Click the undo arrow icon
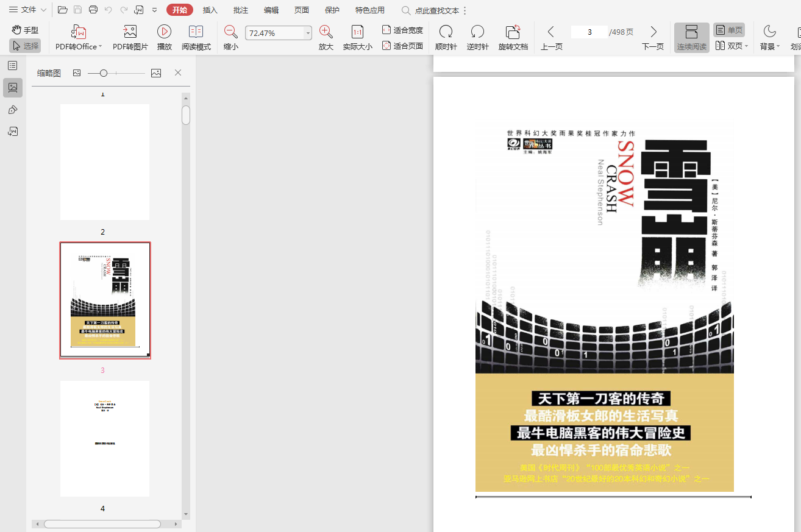Image resolution: width=801 pixels, height=532 pixels. pos(108,10)
